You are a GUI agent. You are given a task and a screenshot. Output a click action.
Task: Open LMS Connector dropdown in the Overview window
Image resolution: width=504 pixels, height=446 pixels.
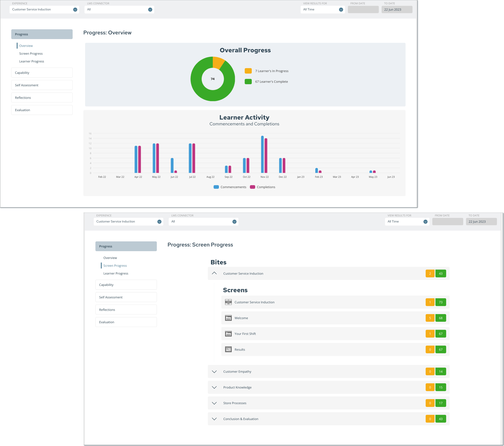(x=119, y=10)
